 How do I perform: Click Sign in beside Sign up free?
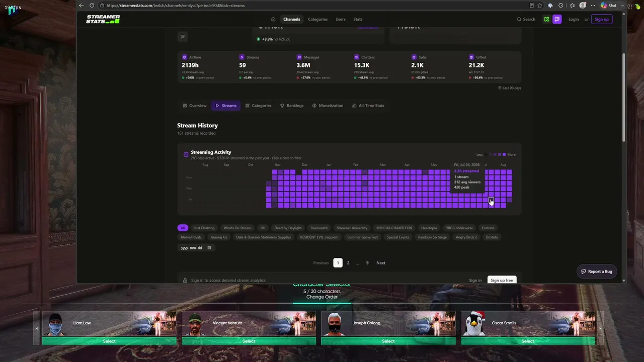[x=475, y=280]
